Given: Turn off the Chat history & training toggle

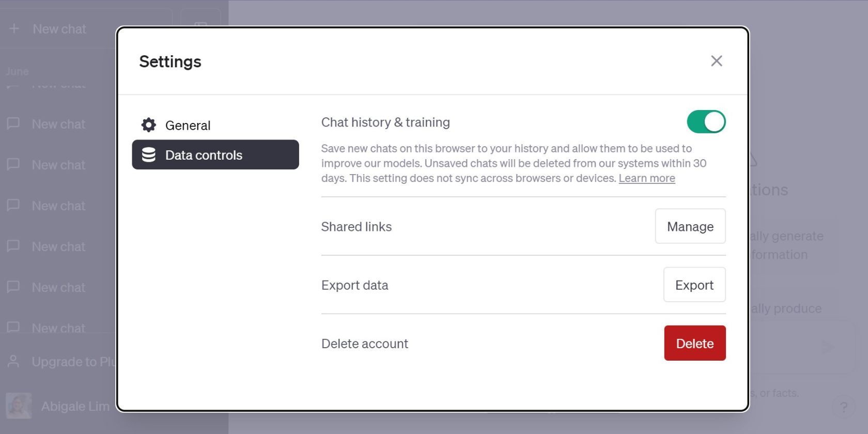Looking at the screenshot, I should (x=706, y=122).
